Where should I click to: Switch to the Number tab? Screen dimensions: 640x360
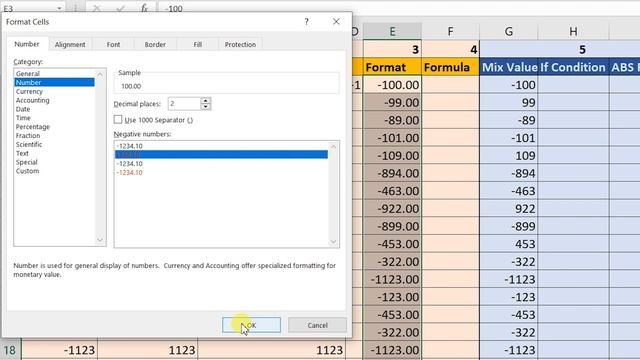tap(27, 44)
